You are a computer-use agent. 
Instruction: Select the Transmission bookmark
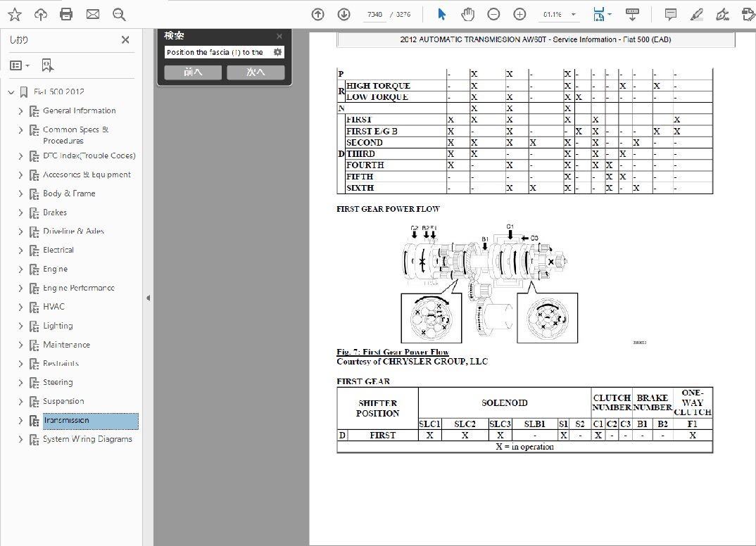pos(66,421)
